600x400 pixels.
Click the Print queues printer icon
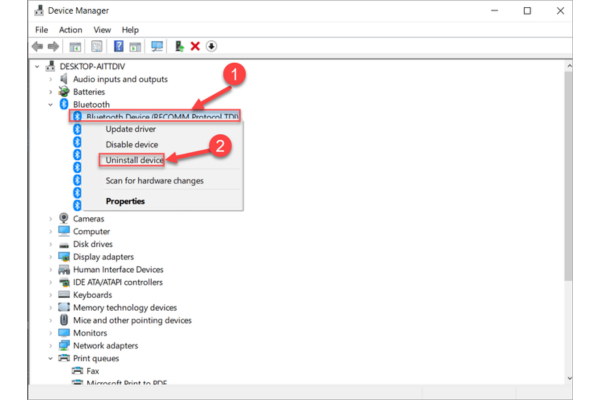click(64, 358)
